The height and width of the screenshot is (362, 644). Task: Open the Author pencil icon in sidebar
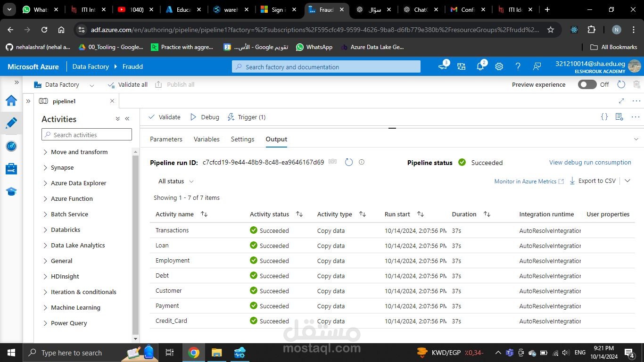pyautogui.click(x=11, y=123)
